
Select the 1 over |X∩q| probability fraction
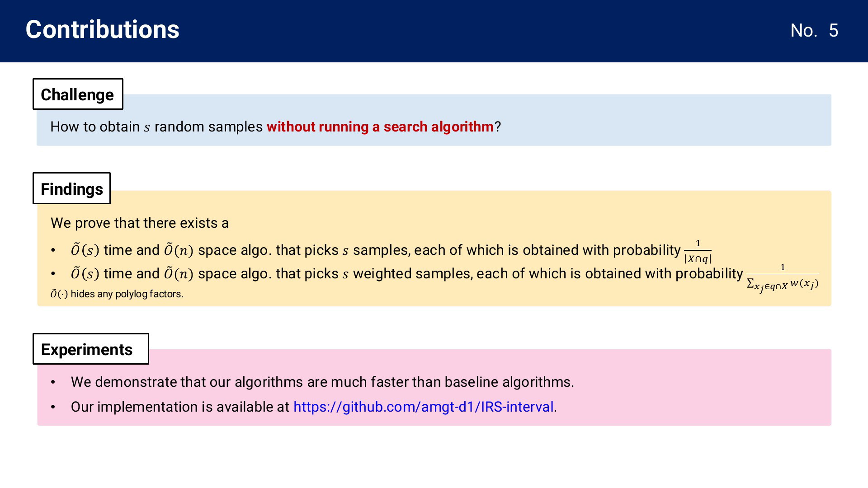tap(698, 251)
